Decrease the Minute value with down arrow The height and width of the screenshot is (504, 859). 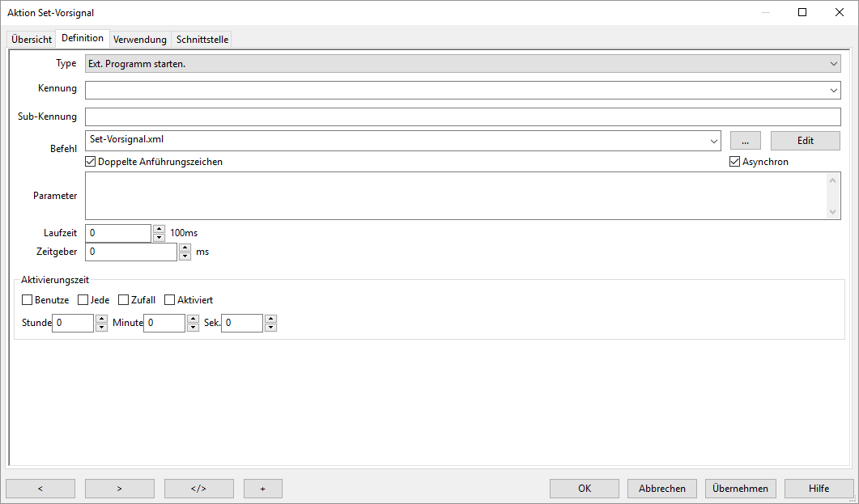(193, 328)
